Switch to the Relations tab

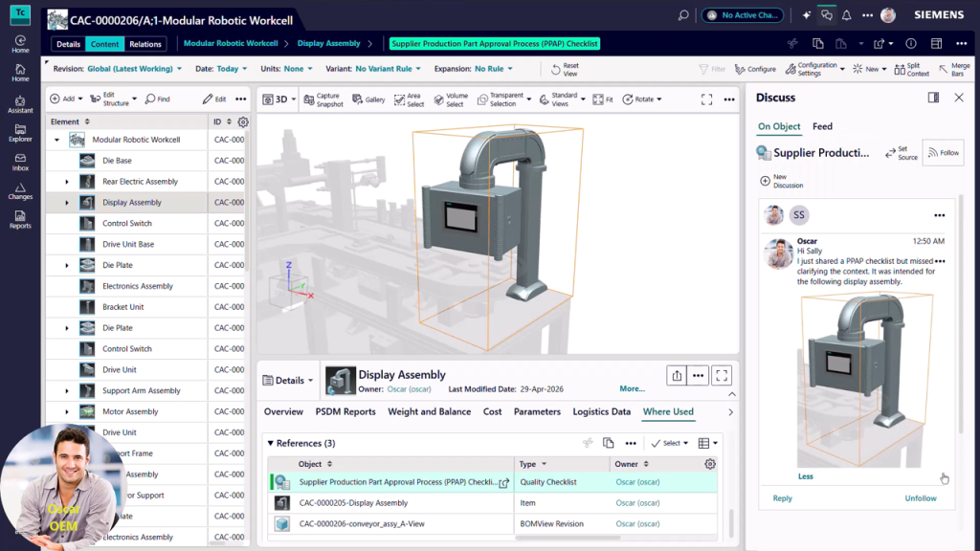pyautogui.click(x=145, y=44)
